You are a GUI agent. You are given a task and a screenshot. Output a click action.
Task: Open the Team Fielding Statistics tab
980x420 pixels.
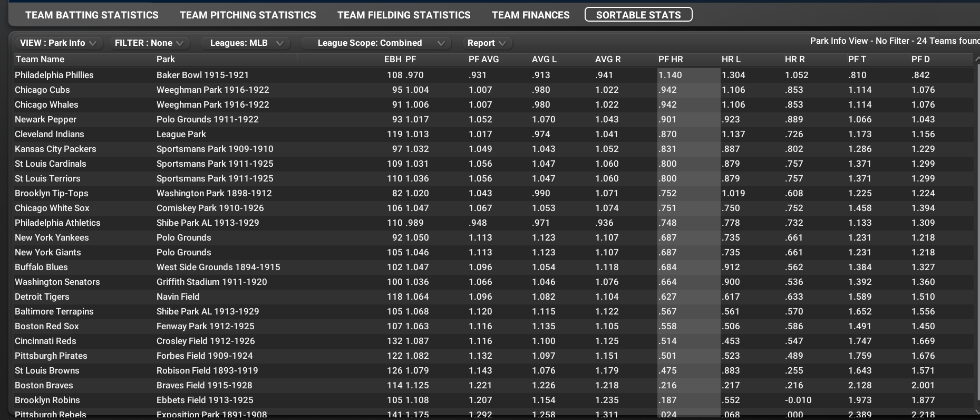coord(404,15)
